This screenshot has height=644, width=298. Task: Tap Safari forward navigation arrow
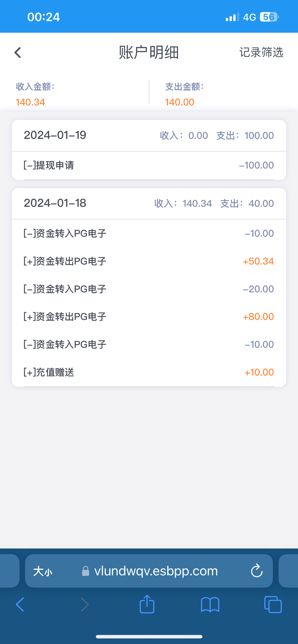point(85,605)
